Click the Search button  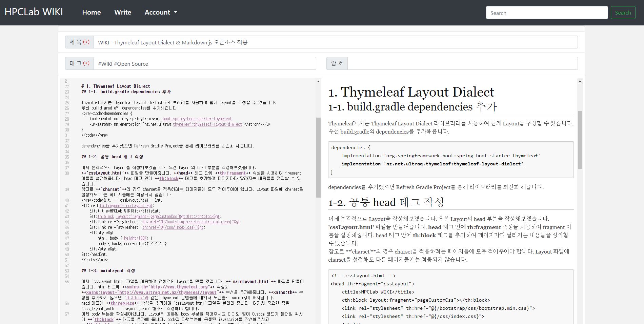pyautogui.click(x=623, y=12)
